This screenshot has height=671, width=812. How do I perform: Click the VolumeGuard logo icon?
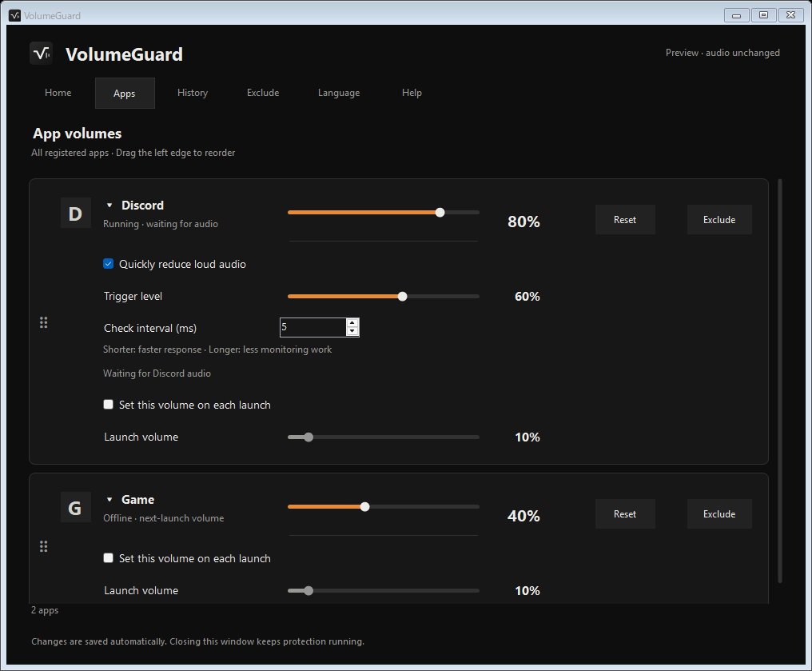pos(41,54)
